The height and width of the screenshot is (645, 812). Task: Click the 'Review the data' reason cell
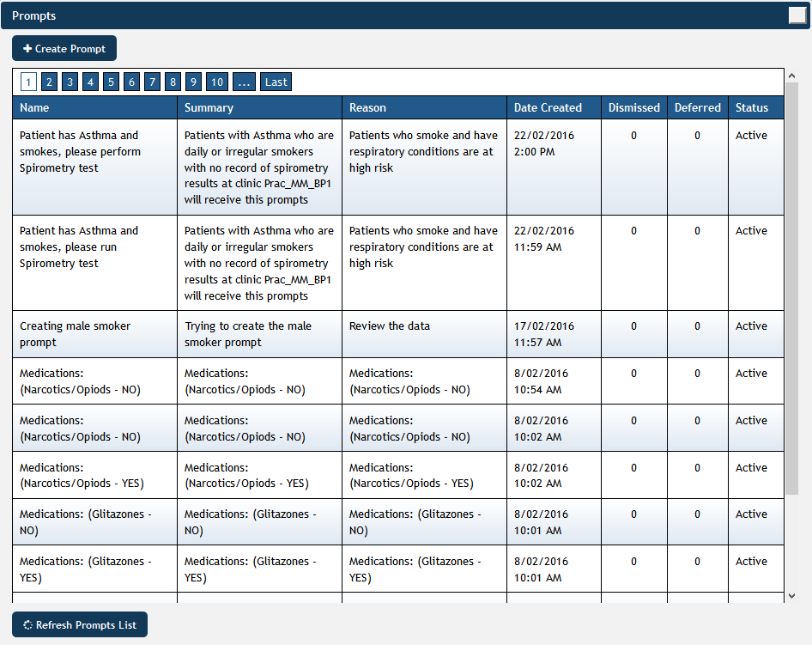tap(424, 334)
